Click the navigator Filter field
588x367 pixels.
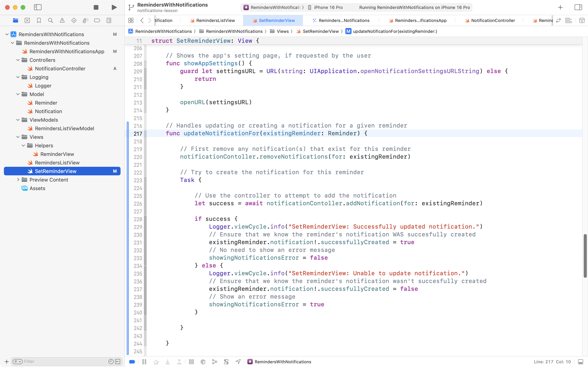63,361
